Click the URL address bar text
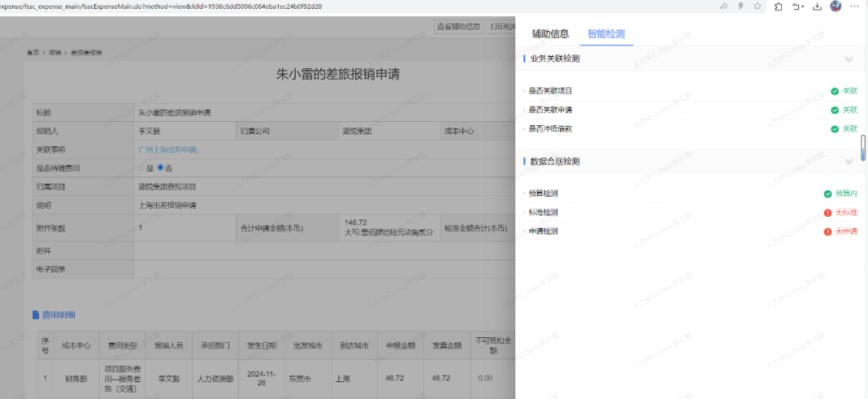 [161, 6]
